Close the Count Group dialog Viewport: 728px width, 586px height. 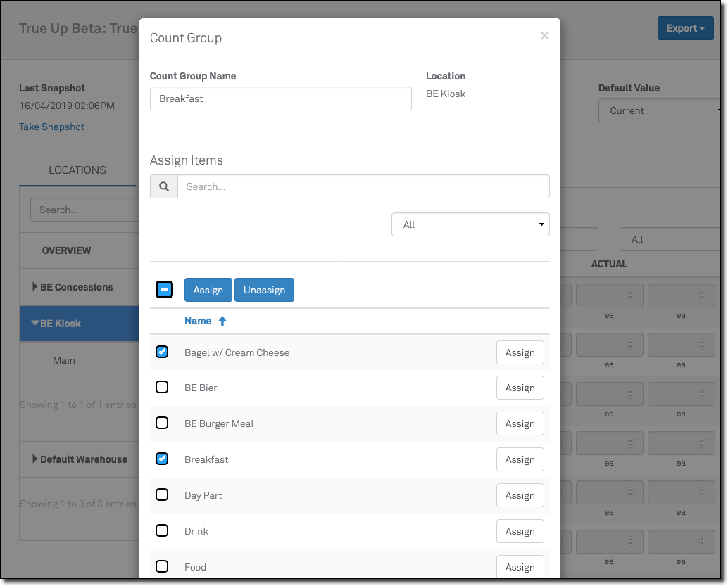[x=544, y=36]
